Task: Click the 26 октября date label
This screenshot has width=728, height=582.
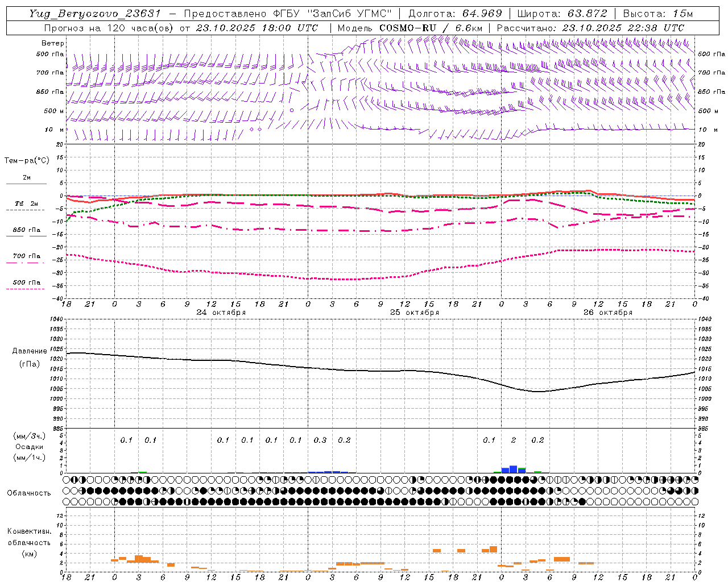Action: point(608,313)
